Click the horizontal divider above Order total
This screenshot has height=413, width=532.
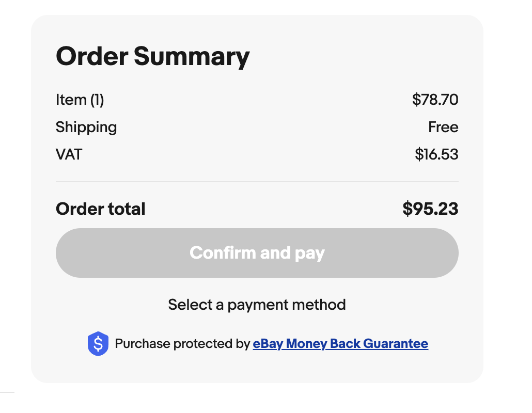point(257,182)
